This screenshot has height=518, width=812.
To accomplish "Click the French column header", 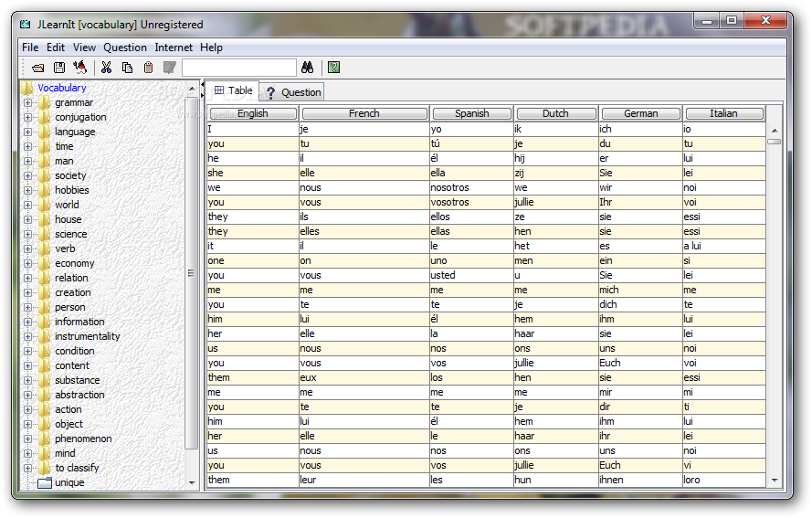I will point(364,113).
